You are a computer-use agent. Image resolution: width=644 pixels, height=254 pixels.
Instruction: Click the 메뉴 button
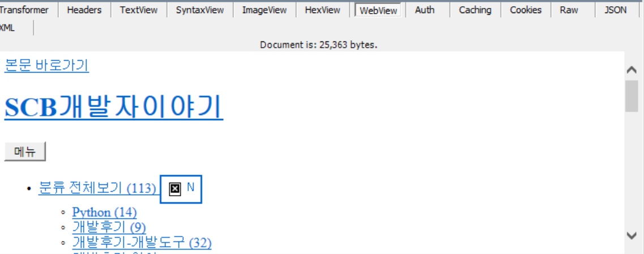(25, 152)
